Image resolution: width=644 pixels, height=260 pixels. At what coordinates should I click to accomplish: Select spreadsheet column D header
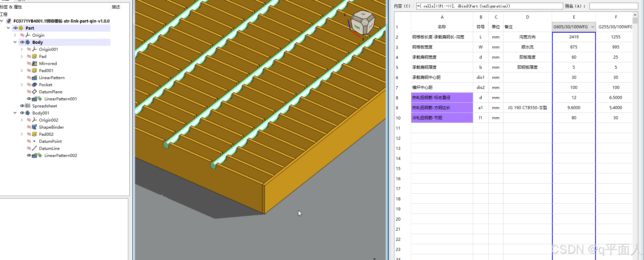coord(527,17)
